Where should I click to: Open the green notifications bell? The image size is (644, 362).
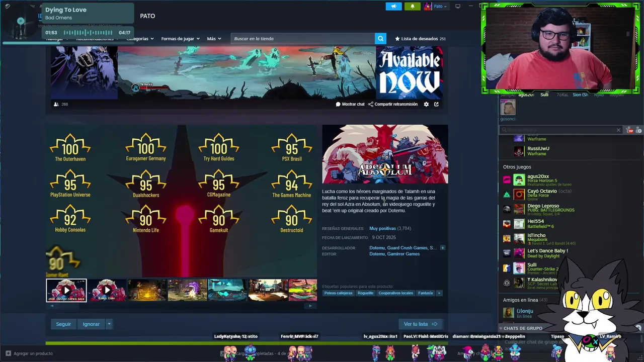[x=413, y=6]
